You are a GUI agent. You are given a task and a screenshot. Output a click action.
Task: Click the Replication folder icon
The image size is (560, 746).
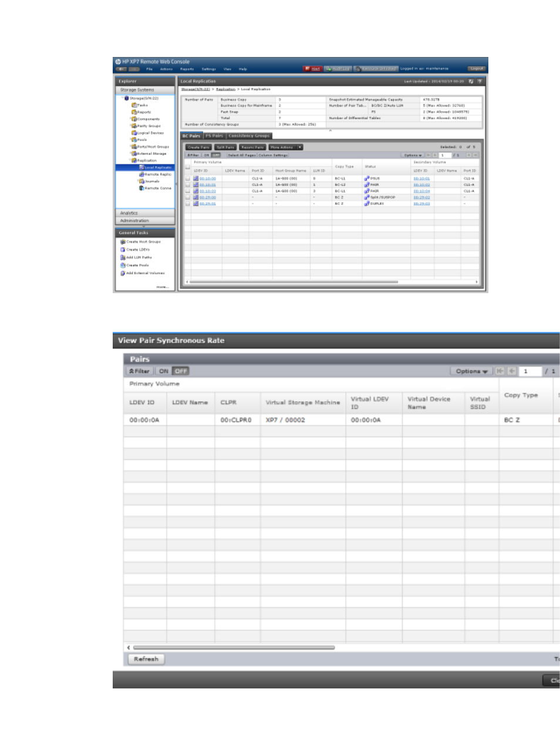(134, 160)
